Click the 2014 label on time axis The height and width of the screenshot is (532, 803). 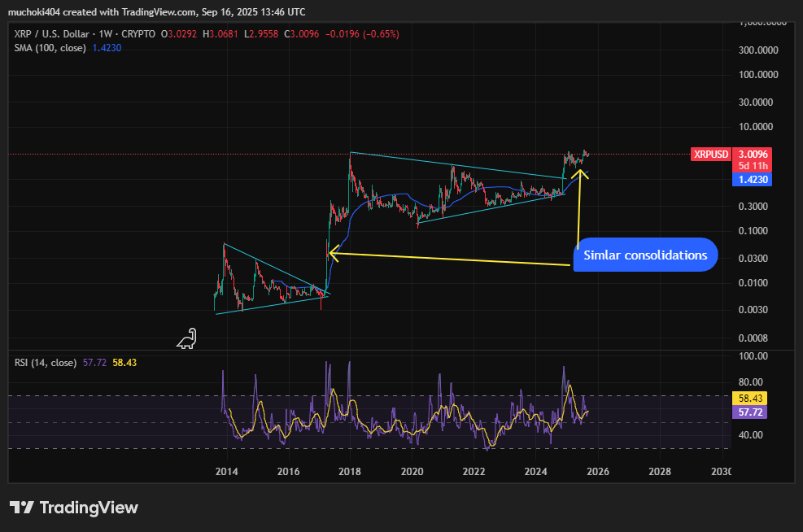click(226, 472)
